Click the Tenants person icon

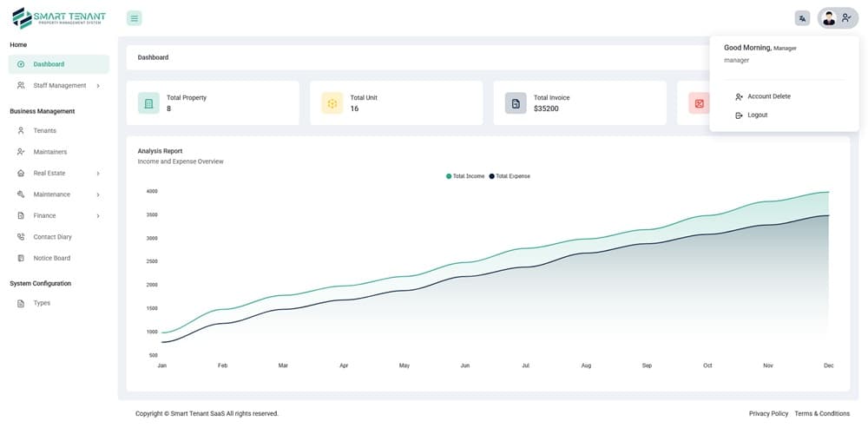click(21, 131)
